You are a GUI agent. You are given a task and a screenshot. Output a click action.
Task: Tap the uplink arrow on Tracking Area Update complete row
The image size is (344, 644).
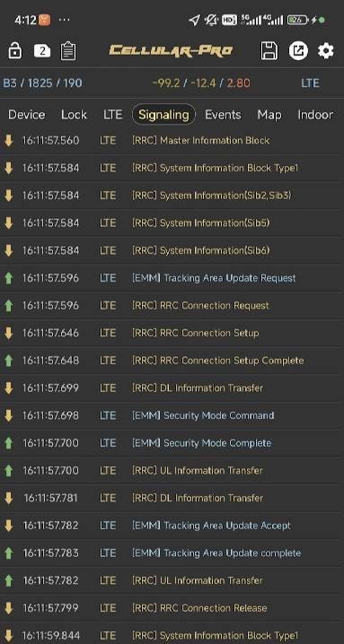(x=9, y=553)
